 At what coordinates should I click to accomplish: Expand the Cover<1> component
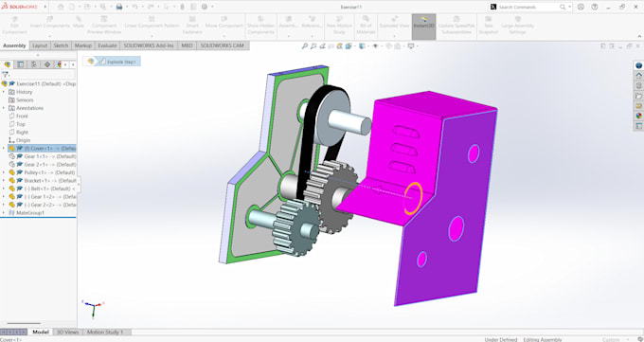4,149
